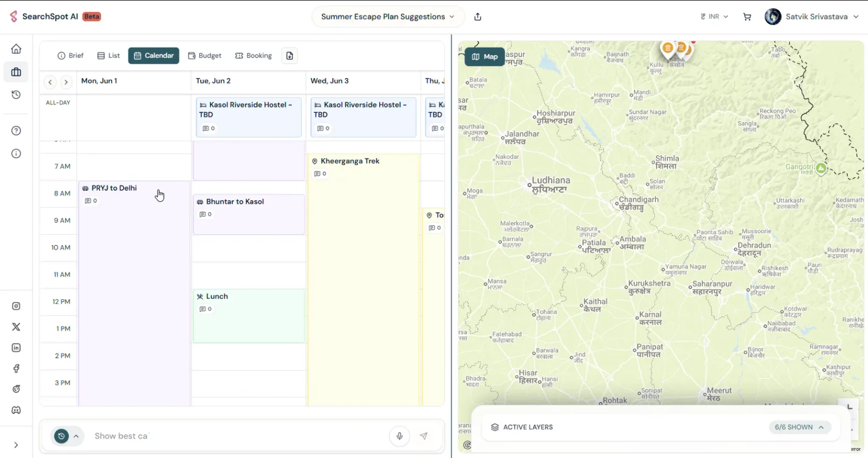Switch to the Budget tab
The height and width of the screenshot is (458, 868).
pos(205,56)
